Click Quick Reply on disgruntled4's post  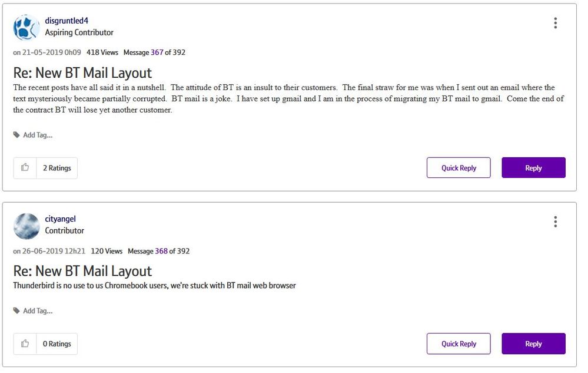[459, 168]
